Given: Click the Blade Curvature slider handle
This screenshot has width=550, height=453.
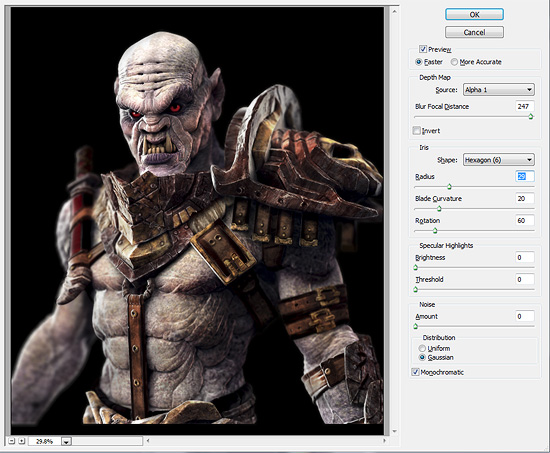Looking at the screenshot, I should click(439, 208).
